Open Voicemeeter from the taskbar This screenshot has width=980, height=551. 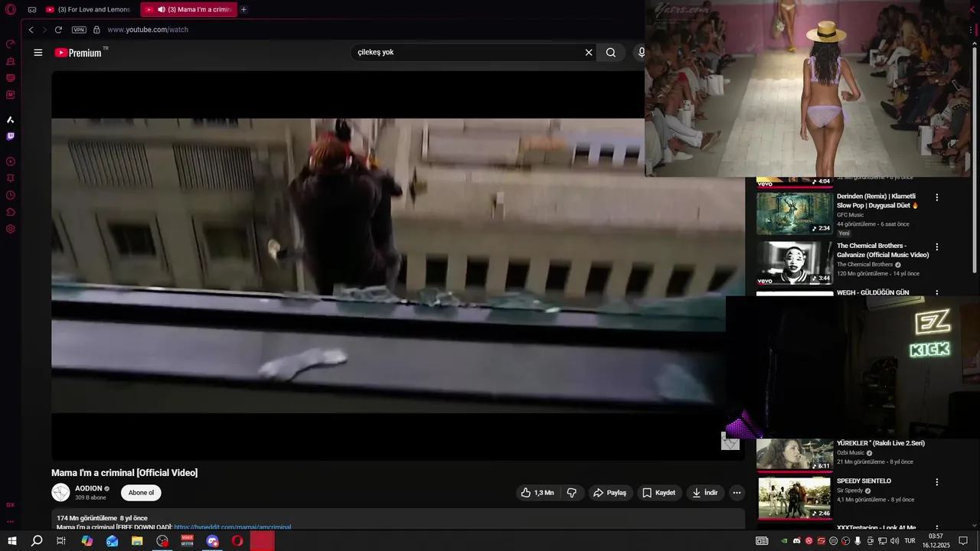188,541
